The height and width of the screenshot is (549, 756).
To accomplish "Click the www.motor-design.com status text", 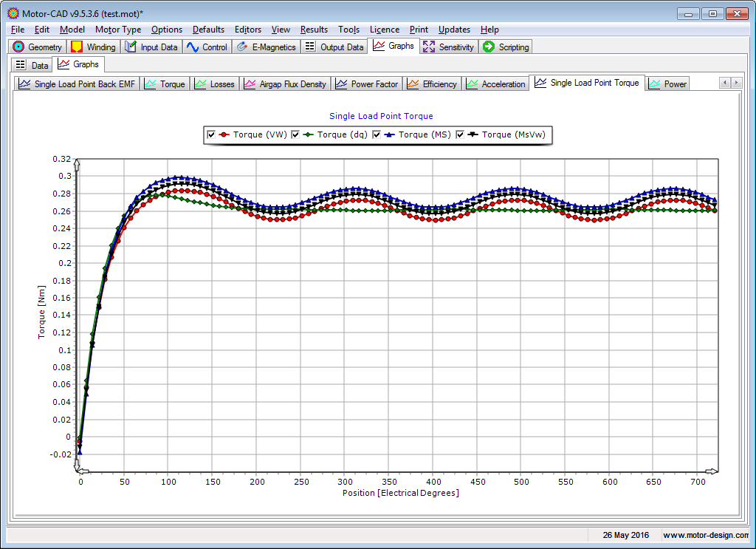I will (x=705, y=535).
